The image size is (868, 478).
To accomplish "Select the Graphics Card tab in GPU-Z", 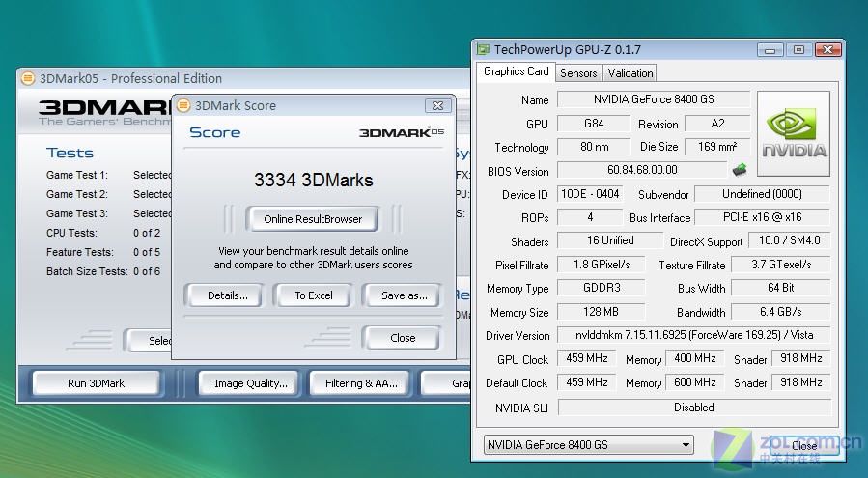I will pos(516,71).
